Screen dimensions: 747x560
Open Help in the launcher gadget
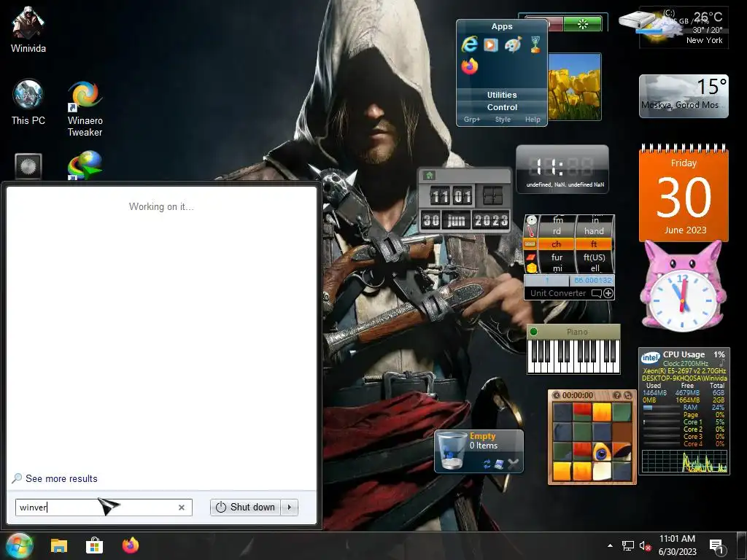(x=533, y=120)
